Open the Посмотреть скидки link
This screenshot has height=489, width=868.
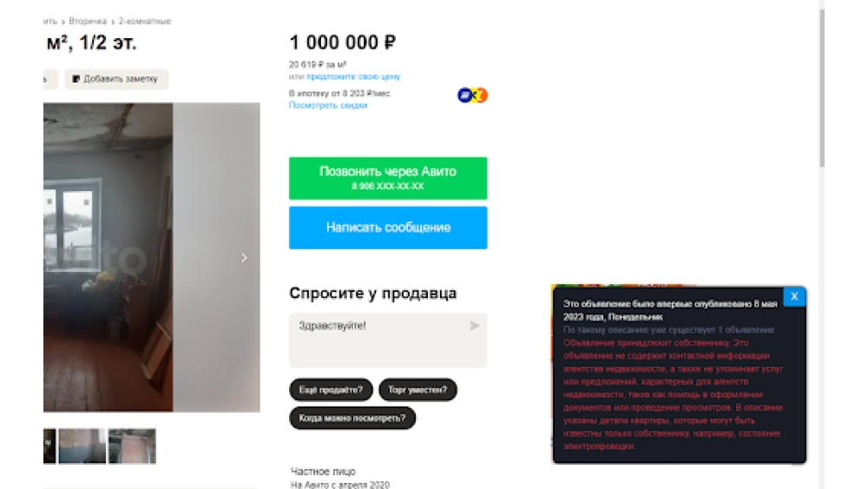click(x=328, y=105)
